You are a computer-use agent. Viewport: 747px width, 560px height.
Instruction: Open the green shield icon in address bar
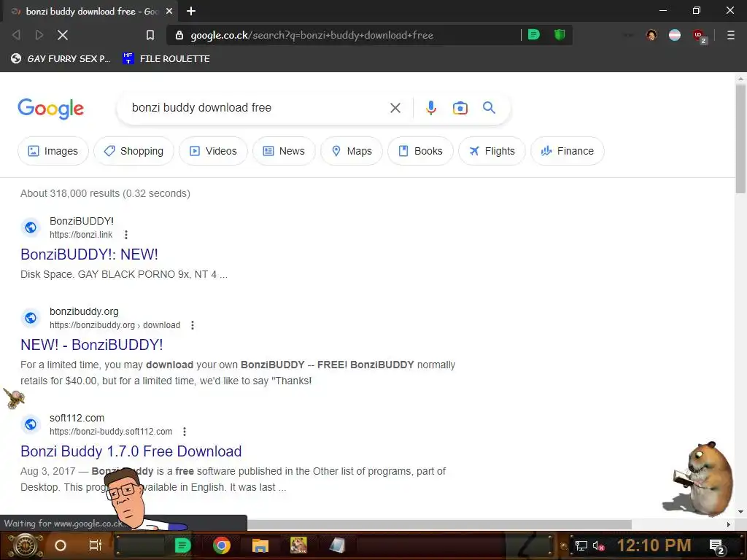(x=560, y=34)
